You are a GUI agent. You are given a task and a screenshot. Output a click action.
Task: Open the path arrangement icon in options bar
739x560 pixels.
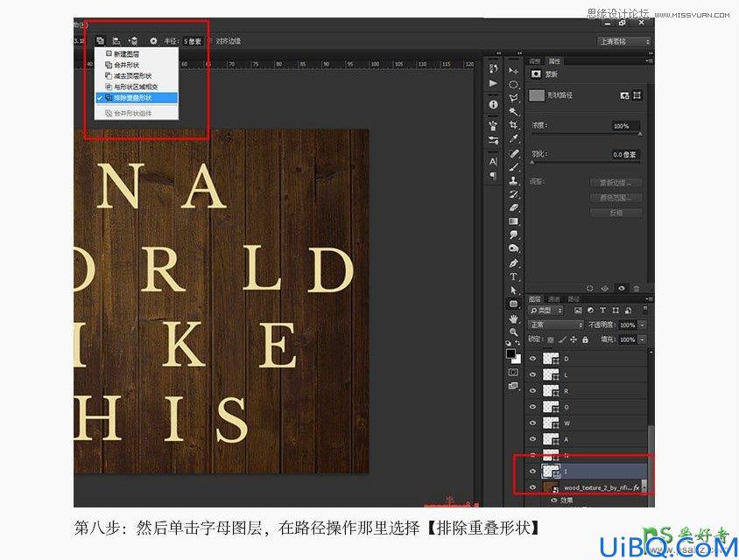(x=133, y=41)
